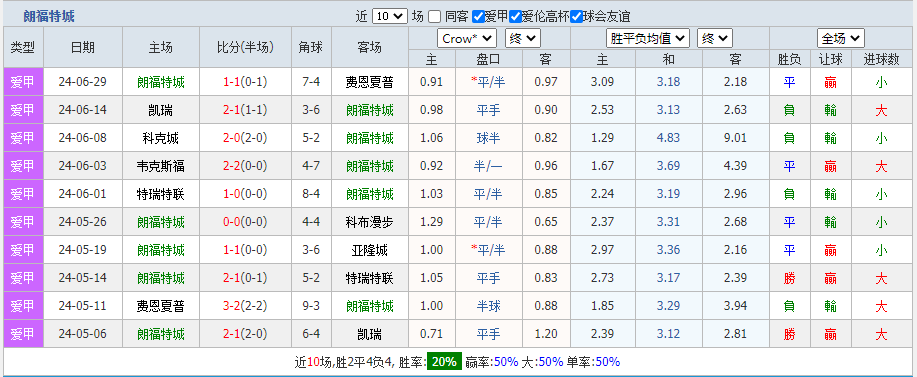This screenshot has width=917, height=377.
Task: Uncheck the 球会友谊 filter checkbox
Action: point(577,16)
